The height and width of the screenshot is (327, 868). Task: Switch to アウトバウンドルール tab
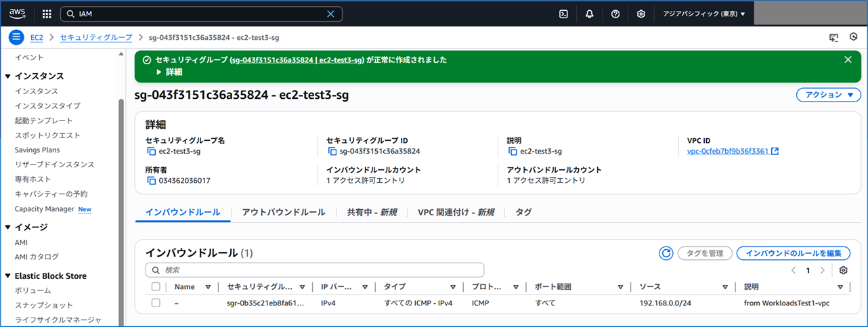point(284,212)
